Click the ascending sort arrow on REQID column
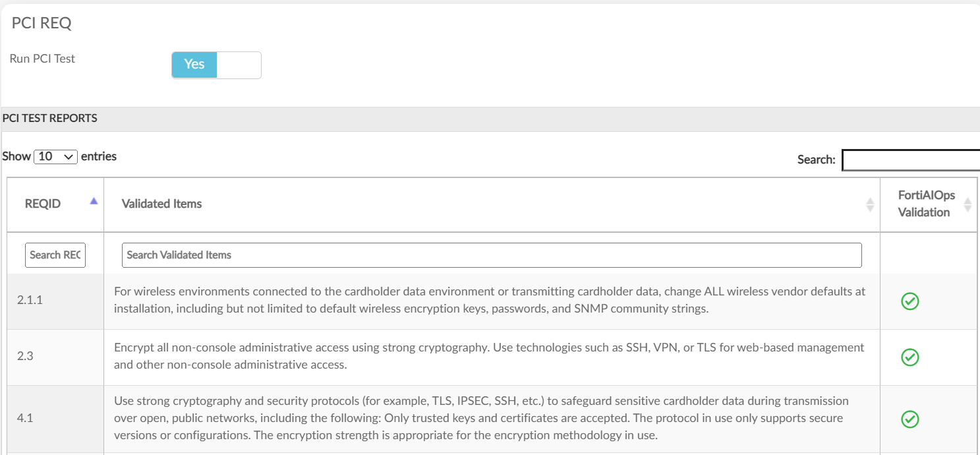Screen dimensions: 980x455 (93, 200)
